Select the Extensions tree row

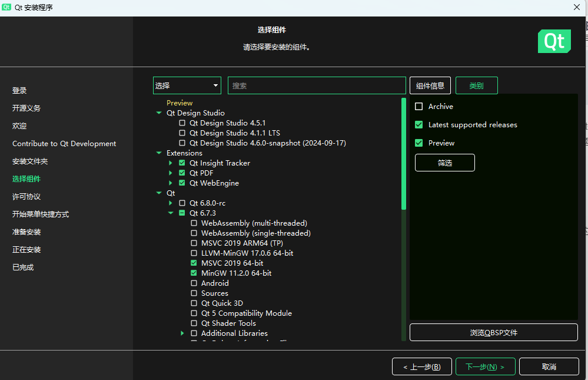pos(184,153)
